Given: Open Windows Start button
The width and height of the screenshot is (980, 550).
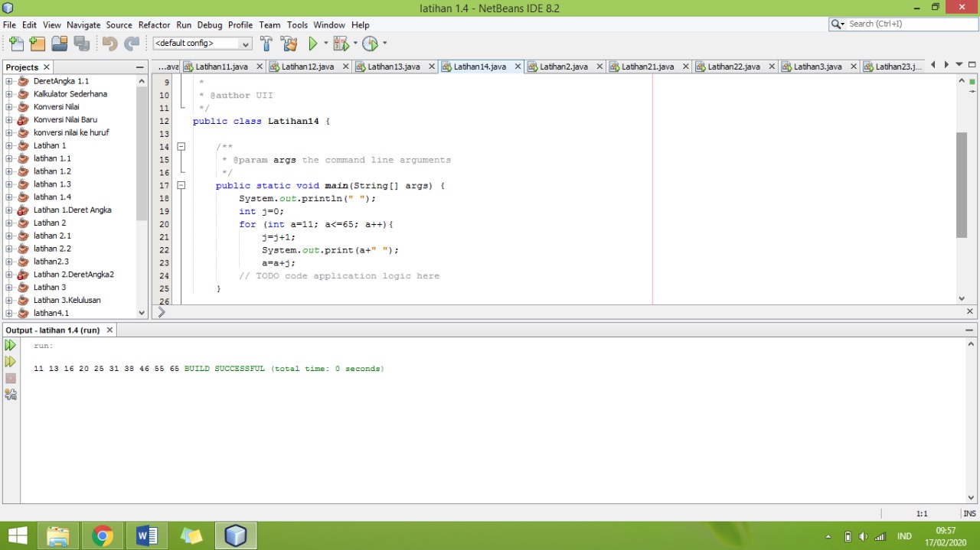Looking at the screenshot, I should click(18, 535).
